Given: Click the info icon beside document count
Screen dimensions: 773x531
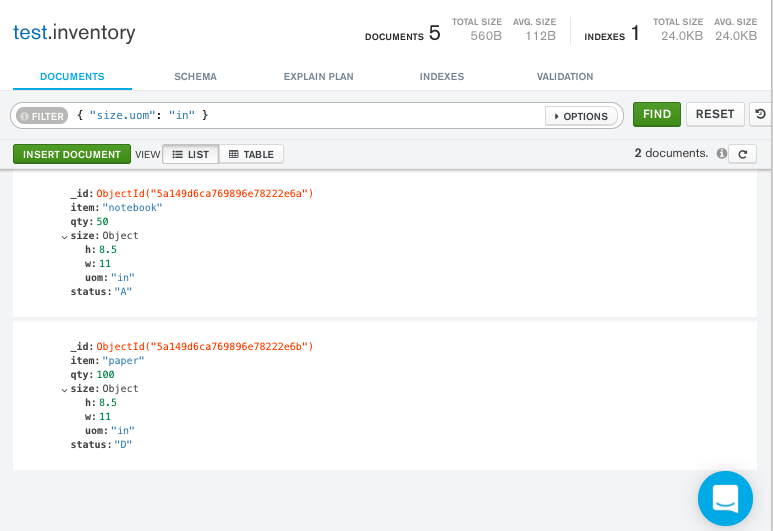Looking at the screenshot, I should (x=721, y=154).
